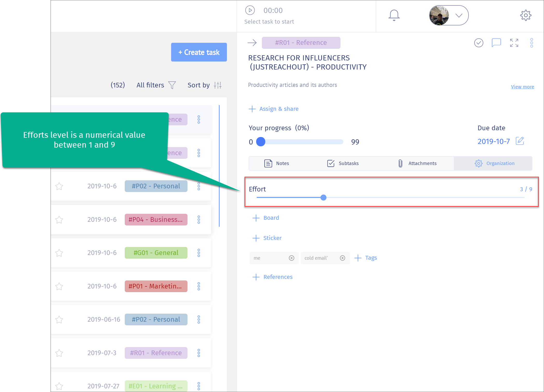The image size is (544, 392).
Task: Click the 2019-07-3 #R01 - Reference list label
Action: coord(156,353)
